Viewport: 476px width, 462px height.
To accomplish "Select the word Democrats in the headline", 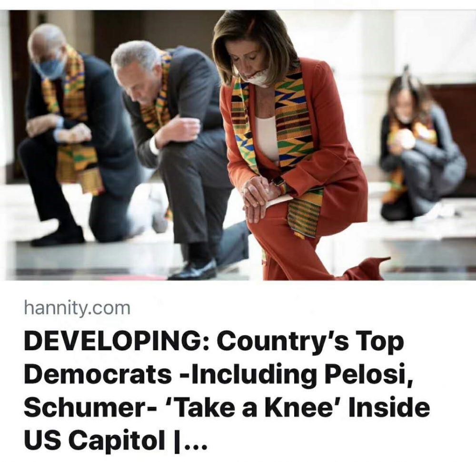I will pos(98,374).
